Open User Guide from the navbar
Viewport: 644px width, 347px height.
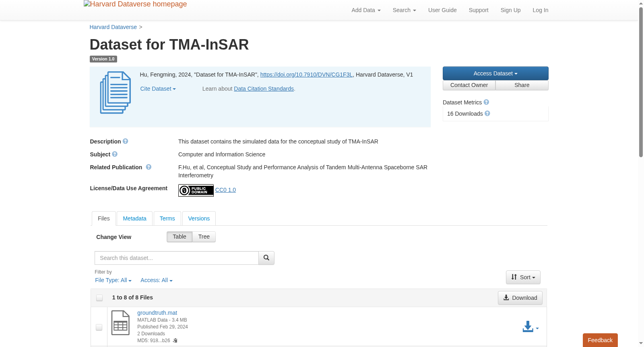[442, 10]
